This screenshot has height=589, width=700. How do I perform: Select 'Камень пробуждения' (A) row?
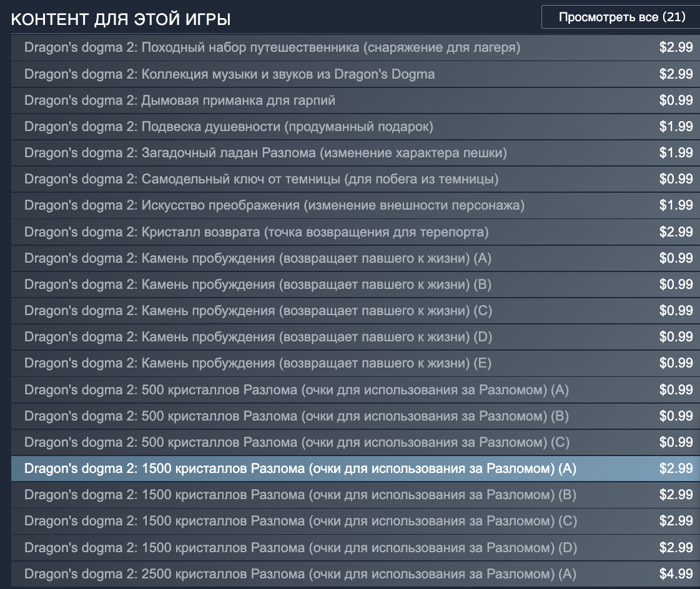(x=355, y=258)
